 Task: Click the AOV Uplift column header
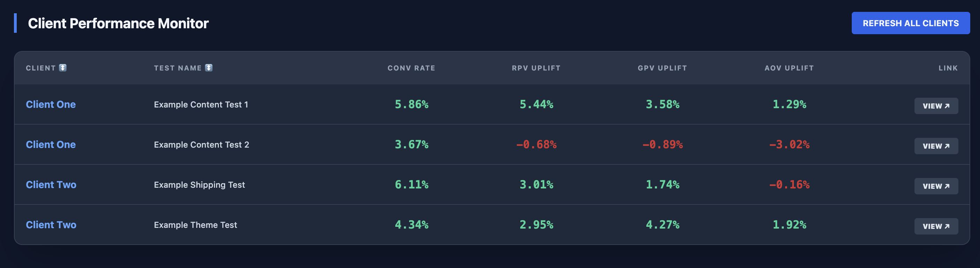pyautogui.click(x=789, y=68)
